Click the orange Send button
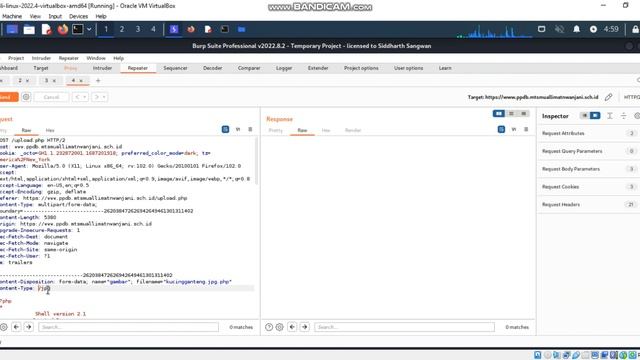Screen dimensions: 640x360 8,97
